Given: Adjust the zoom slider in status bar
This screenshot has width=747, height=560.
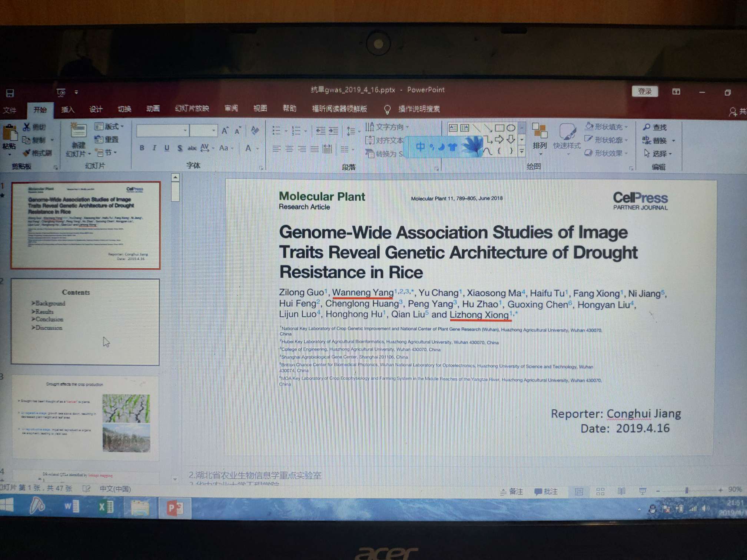Looking at the screenshot, I should 687,490.
